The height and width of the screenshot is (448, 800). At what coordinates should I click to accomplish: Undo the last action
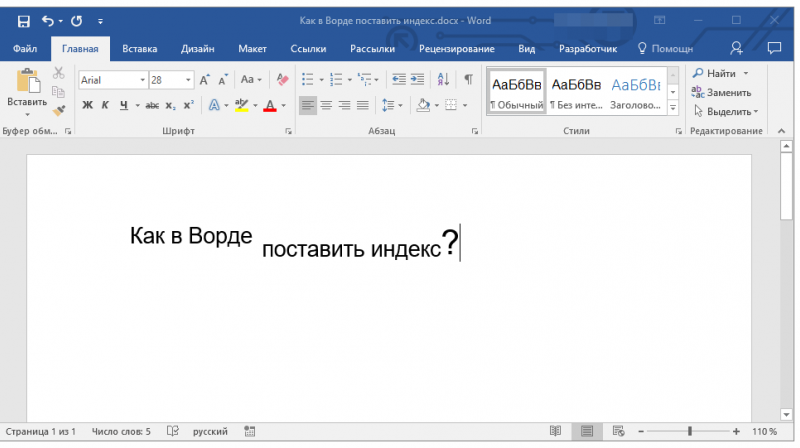point(47,21)
